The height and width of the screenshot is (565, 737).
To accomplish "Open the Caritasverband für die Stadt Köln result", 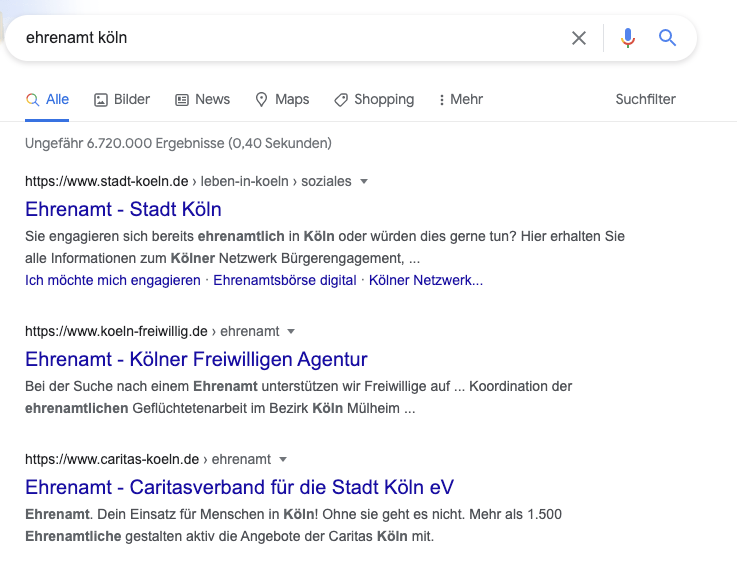I will (239, 487).
